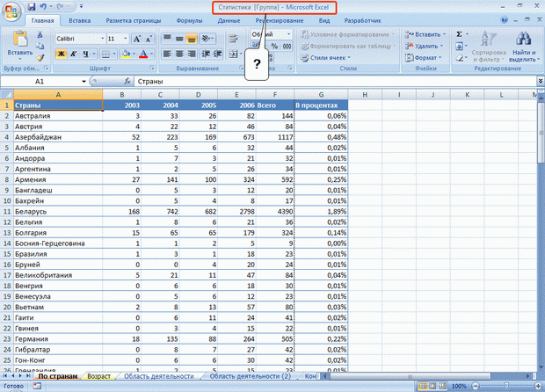The width and height of the screenshot is (545, 392).
Task: Click the Сортировка и фильтр button
Action: pos(489,47)
